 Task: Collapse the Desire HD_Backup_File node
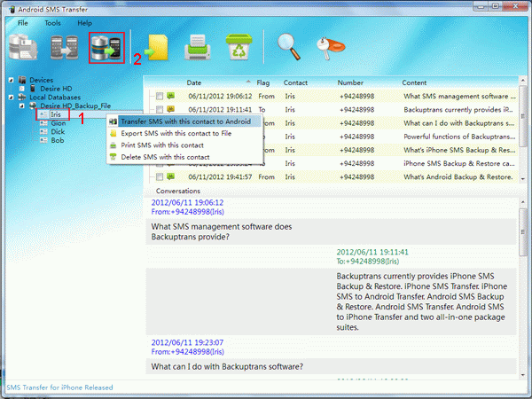click(22, 106)
